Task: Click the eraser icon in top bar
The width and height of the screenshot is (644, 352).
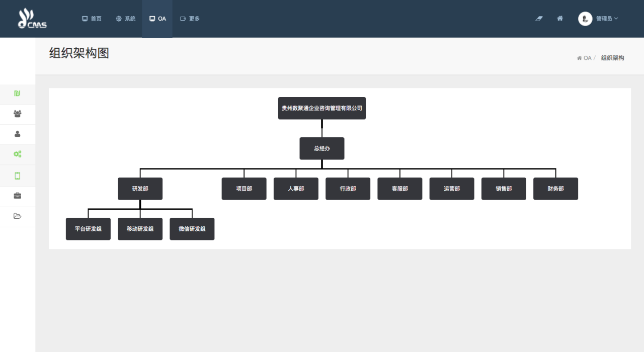Action: click(539, 19)
